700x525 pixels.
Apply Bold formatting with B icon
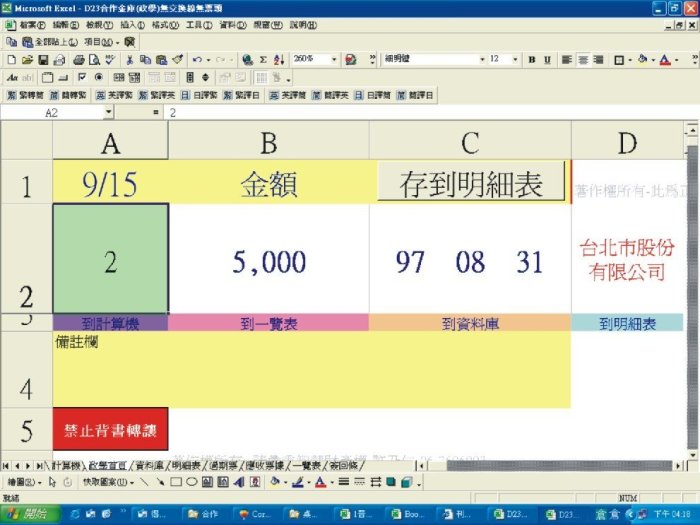click(532, 59)
